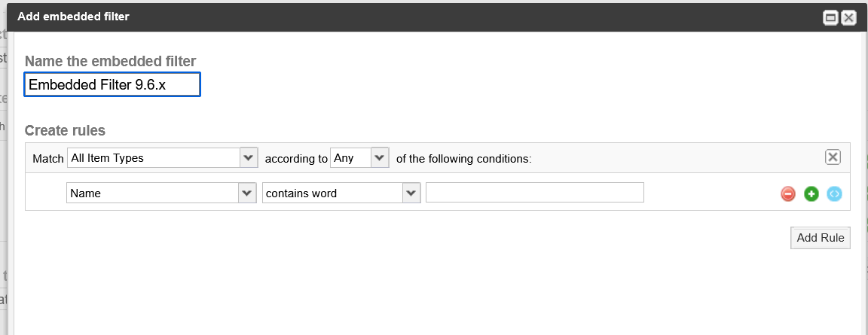The width and height of the screenshot is (868, 335).
Task: Open the contains word operator selector
Action: point(341,193)
